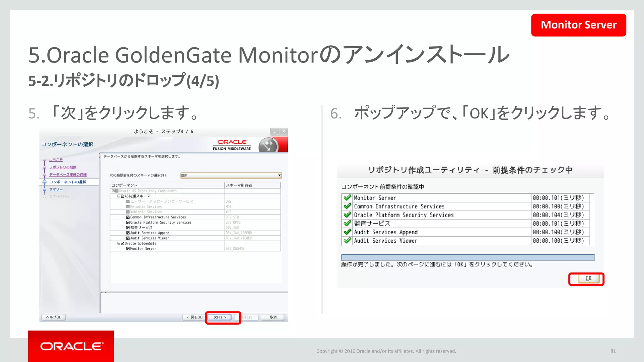Click the 取消 cancel button
This screenshot has height=362, width=644.
[x=273, y=317]
